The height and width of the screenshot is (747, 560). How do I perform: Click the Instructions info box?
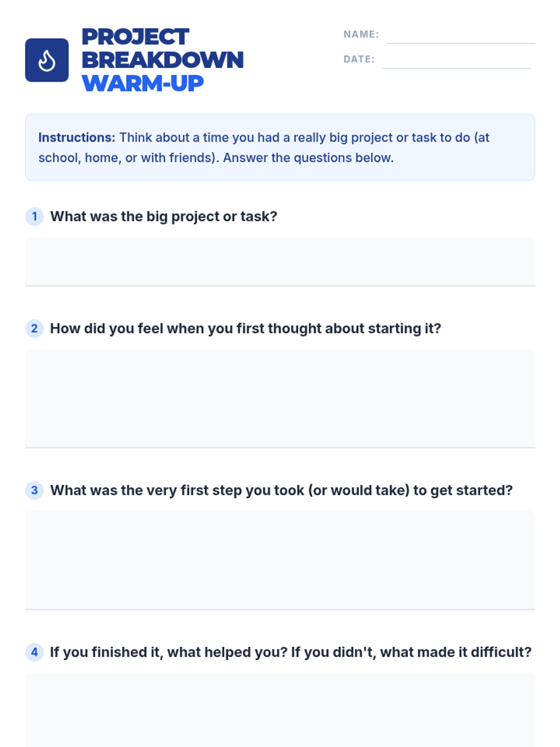[x=280, y=147]
